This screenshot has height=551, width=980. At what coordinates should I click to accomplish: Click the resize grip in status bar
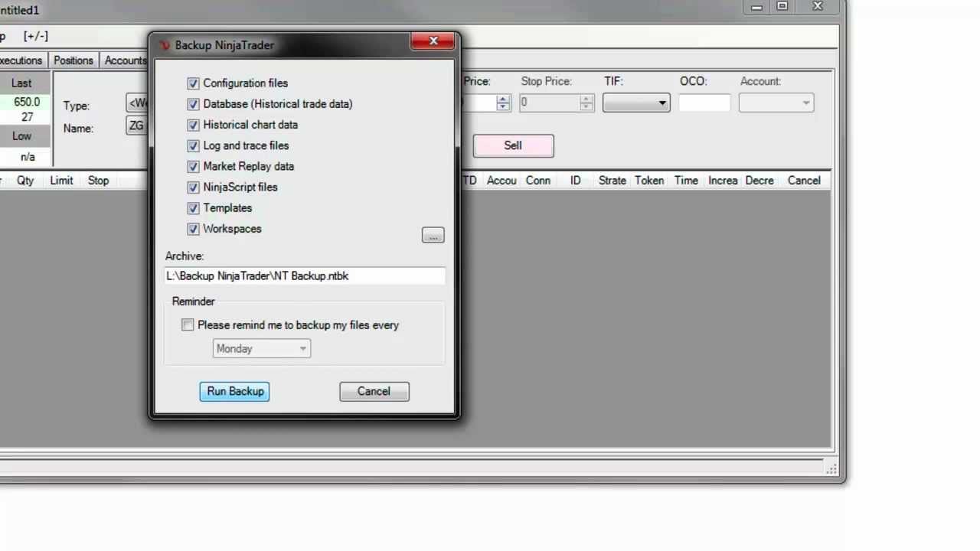coord(831,468)
